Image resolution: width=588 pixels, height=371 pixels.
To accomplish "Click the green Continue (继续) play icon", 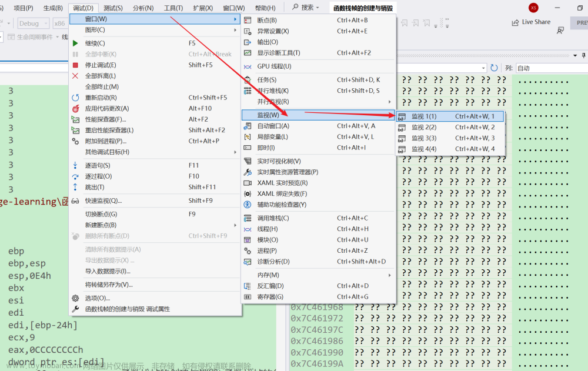I will pyautogui.click(x=75, y=43).
